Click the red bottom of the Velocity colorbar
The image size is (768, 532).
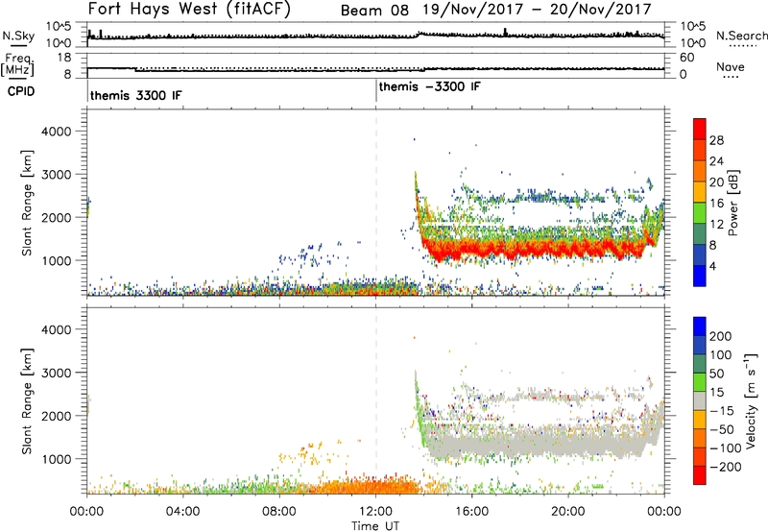coord(700,475)
